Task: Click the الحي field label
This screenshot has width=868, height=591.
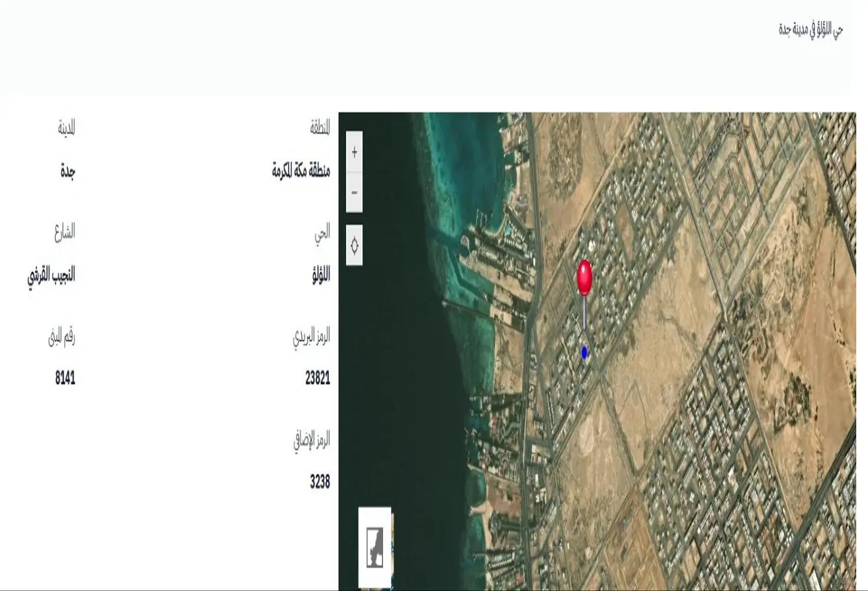Action: (x=322, y=233)
